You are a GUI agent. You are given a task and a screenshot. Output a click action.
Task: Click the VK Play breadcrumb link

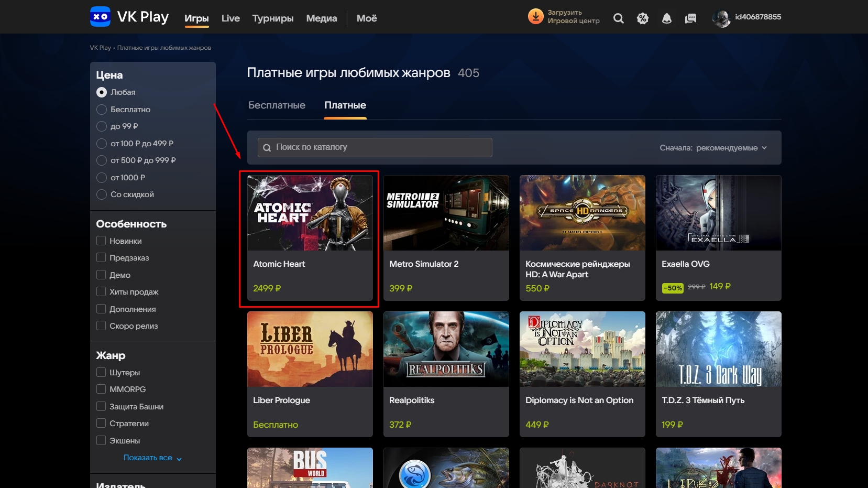(x=100, y=48)
